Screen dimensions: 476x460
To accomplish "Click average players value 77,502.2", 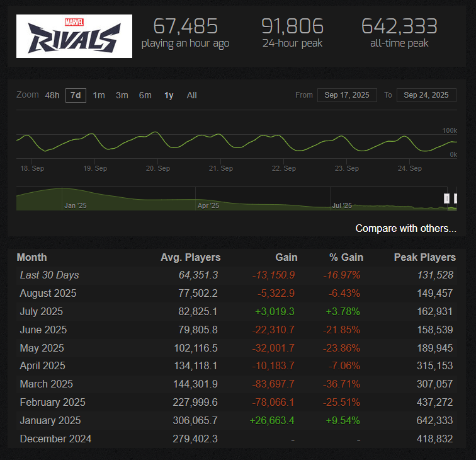I will coord(198,293).
